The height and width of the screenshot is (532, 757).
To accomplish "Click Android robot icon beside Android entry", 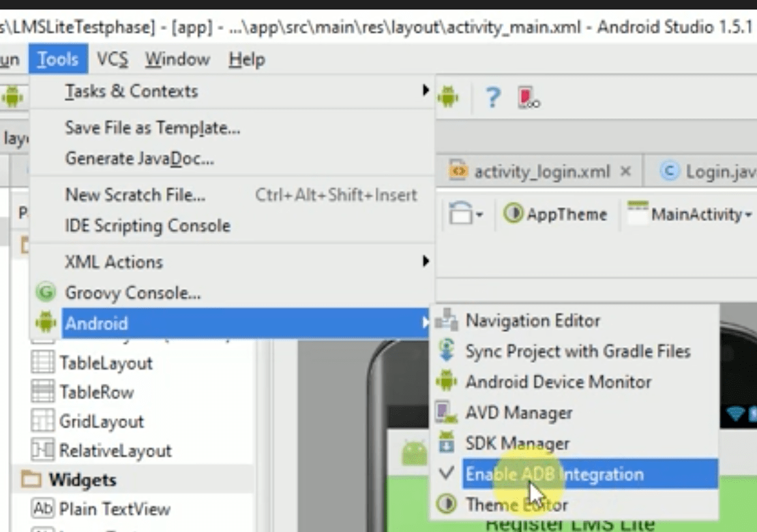I will (x=46, y=322).
